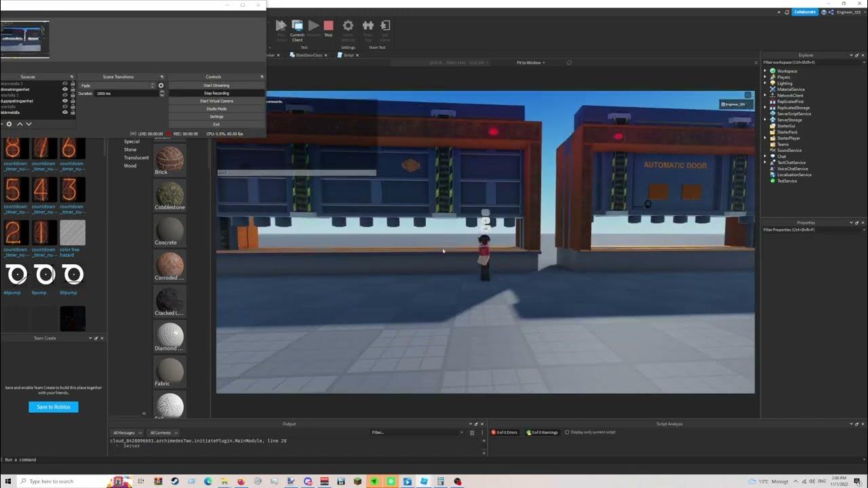The width and height of the screenshot is (868, 488).
Task: Open the OBS Fade transition dropdown
Action: click(x=117, y=85)
